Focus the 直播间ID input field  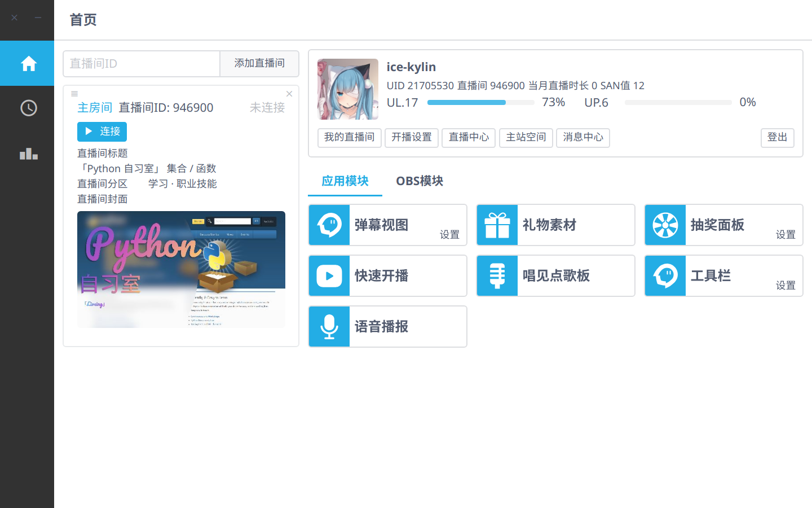tap(141, 63)
